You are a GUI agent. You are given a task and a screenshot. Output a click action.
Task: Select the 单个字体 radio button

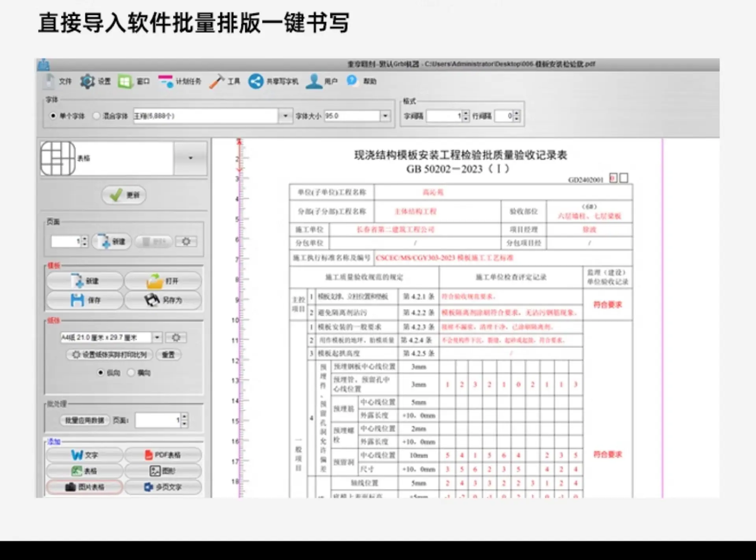53,116
